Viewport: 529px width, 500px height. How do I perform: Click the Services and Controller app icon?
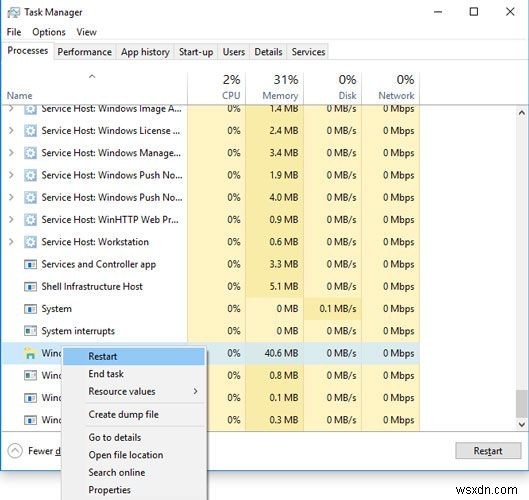click(30, 264)
